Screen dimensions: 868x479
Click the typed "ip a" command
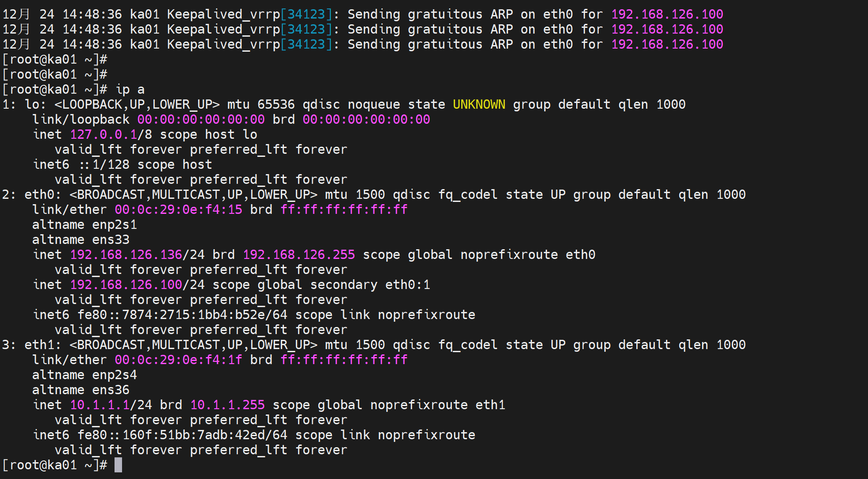click(130, 90)
